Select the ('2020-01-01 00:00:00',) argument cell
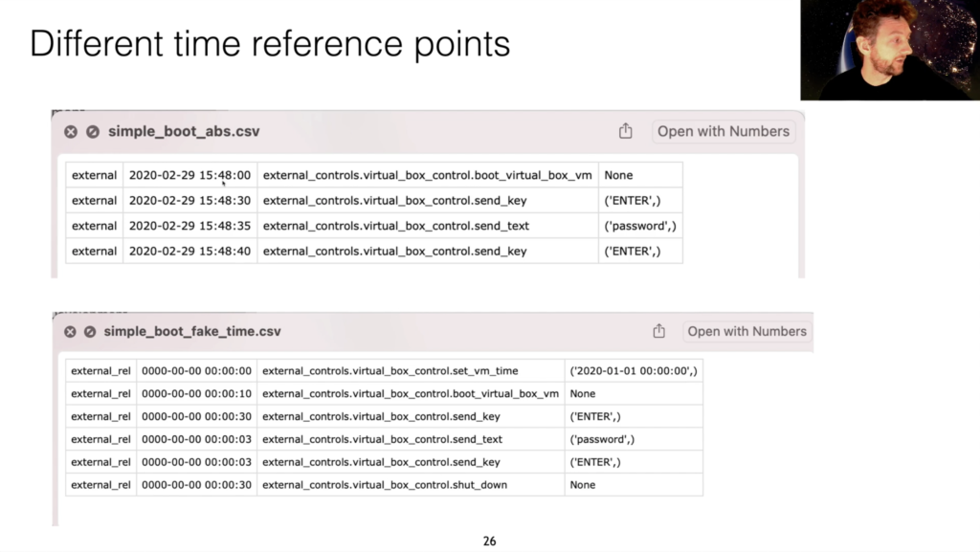This screenshot has width=980, height=552. [x=634, y=371]
